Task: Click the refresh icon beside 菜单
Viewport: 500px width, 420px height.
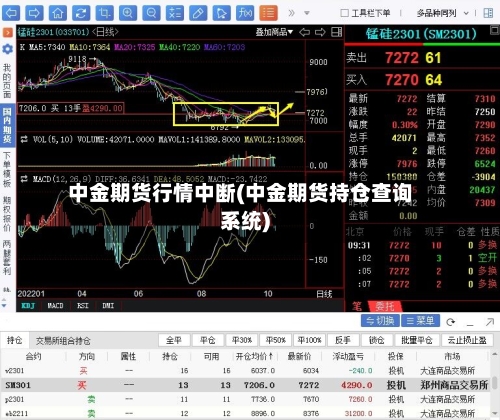Action: pos(450,322)
